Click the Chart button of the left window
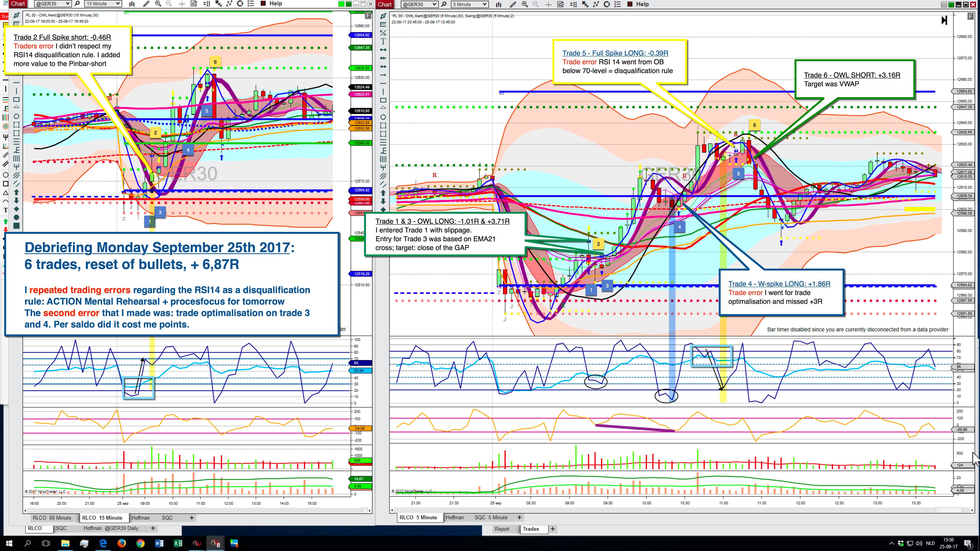Screen dimensions: 980x551 [17, 4]
